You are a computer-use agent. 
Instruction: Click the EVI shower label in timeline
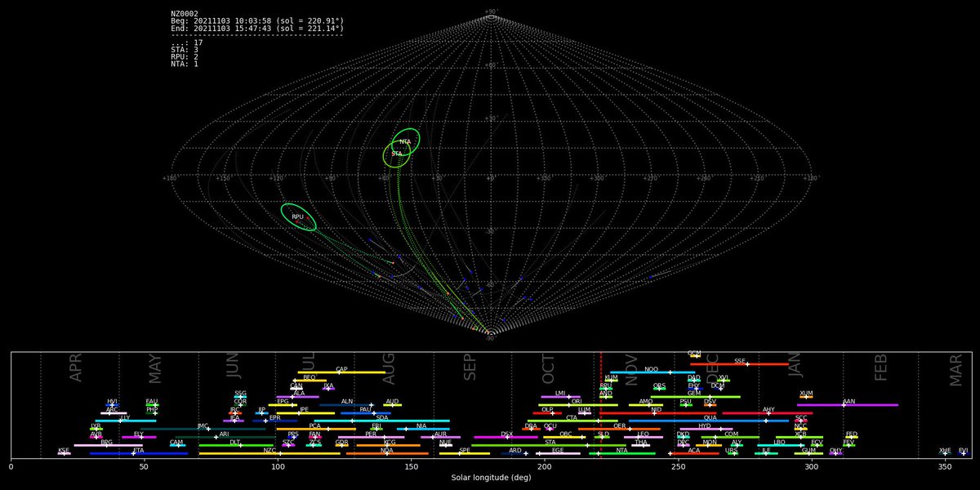pos(964,450)
